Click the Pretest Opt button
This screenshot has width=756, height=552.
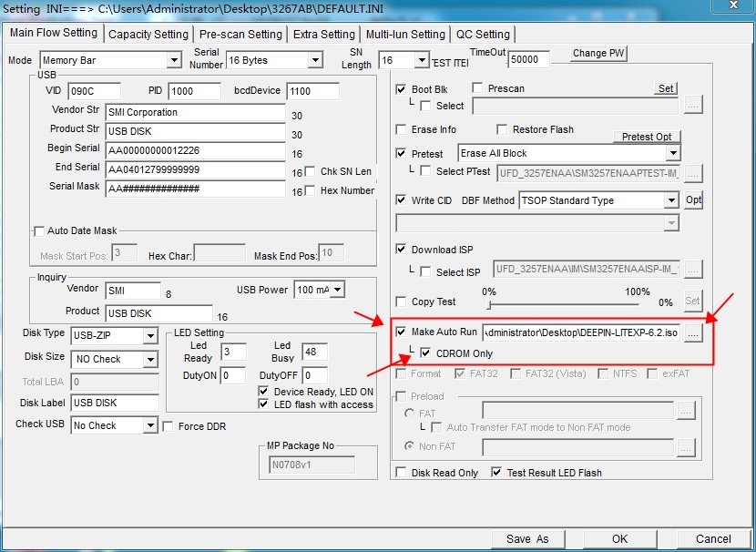click(x=646, y=137)
